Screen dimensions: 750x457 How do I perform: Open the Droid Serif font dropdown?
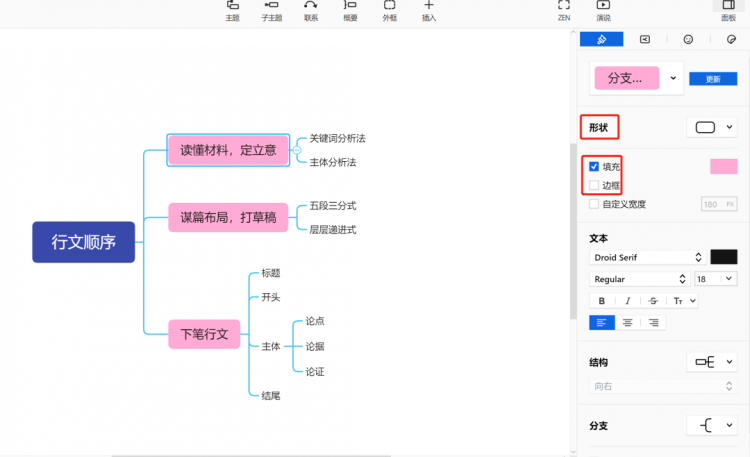coord(648,257)
